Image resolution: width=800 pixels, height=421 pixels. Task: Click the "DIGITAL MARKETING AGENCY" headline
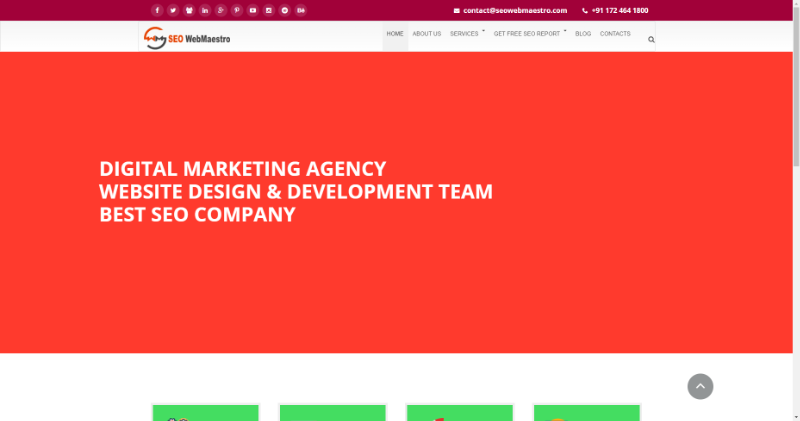click(242, 169)
